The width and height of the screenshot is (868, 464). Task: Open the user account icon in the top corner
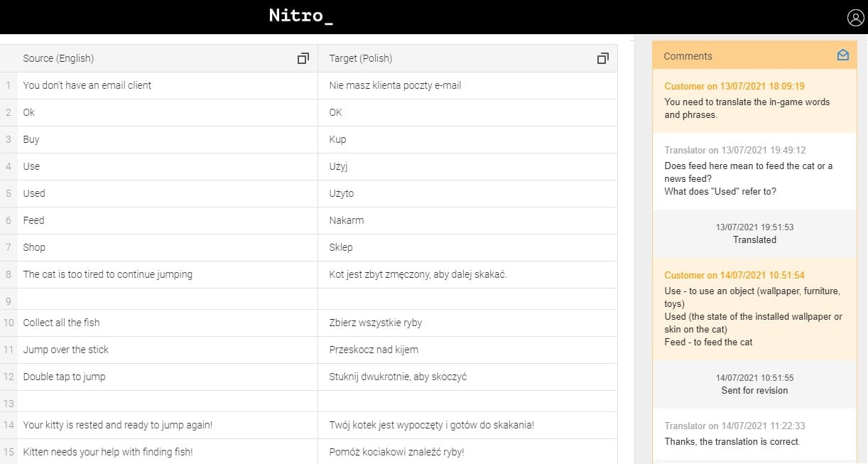point(855,17)
